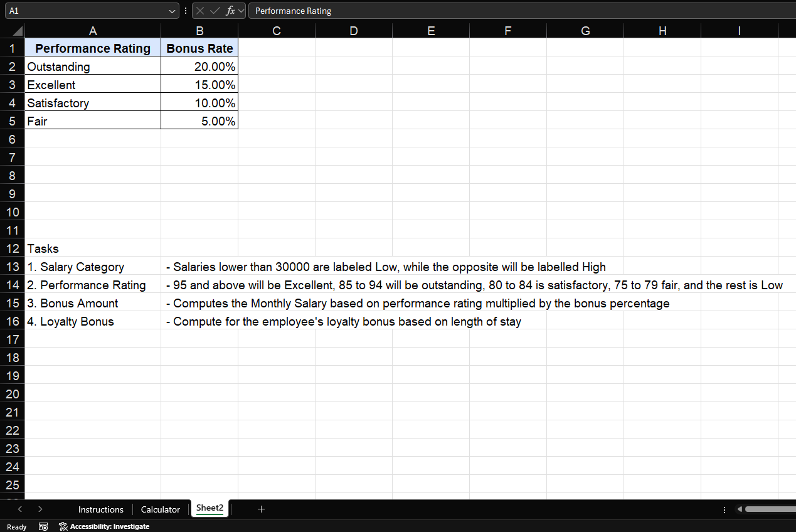Select row 17 header
796x532 pixels.
coord(13,339)
